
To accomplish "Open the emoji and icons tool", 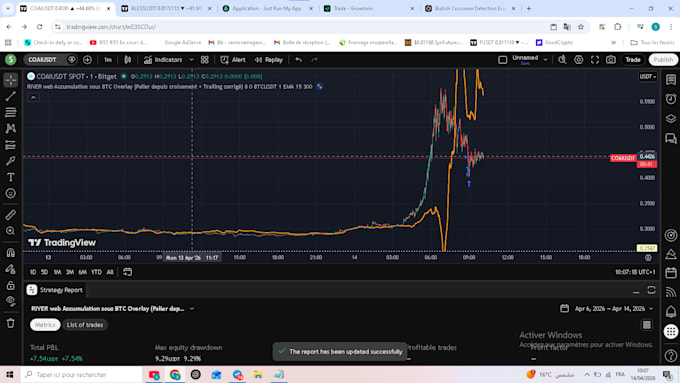I will coord(10,193).
